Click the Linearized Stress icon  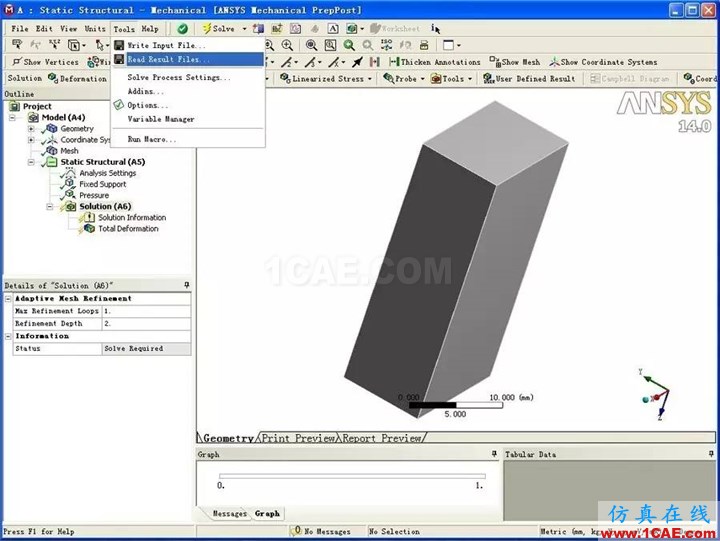pos(285,79)
